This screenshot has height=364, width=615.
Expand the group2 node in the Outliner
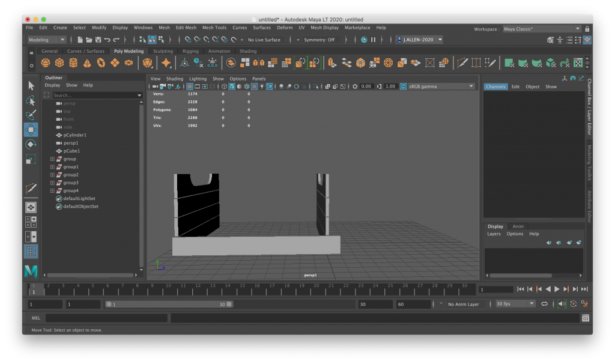click(52, 175)
